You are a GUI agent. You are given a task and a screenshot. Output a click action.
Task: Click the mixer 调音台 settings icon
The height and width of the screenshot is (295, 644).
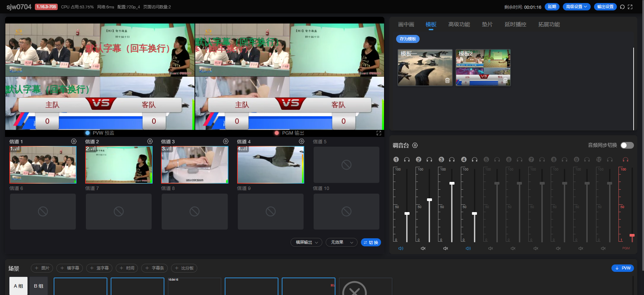pos(415,145)
